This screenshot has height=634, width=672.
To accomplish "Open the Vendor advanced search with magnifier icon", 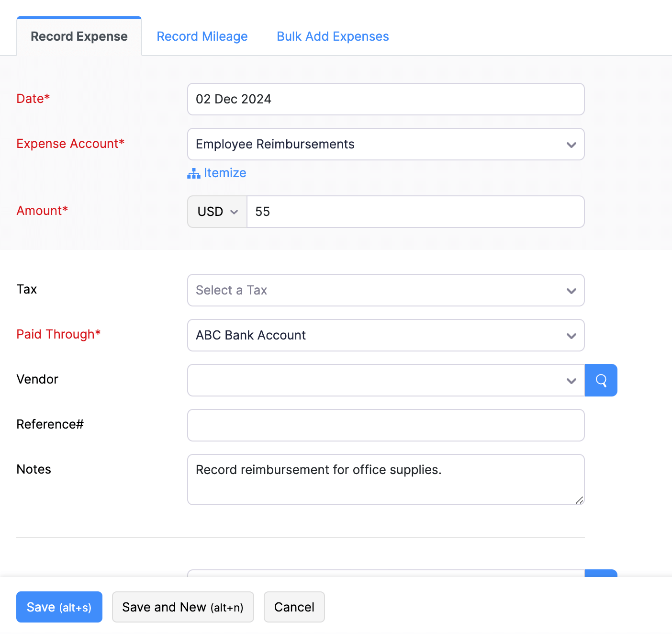I will [x=601, y=380].
